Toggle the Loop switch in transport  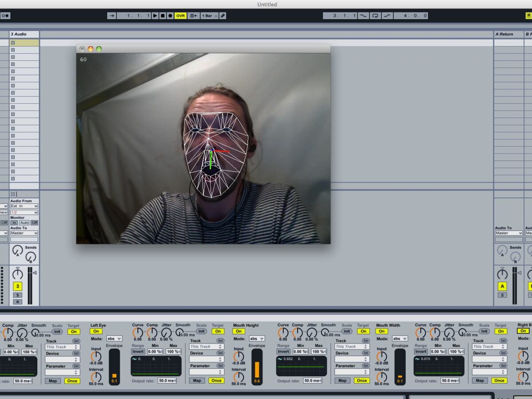[x=375, y=16]
